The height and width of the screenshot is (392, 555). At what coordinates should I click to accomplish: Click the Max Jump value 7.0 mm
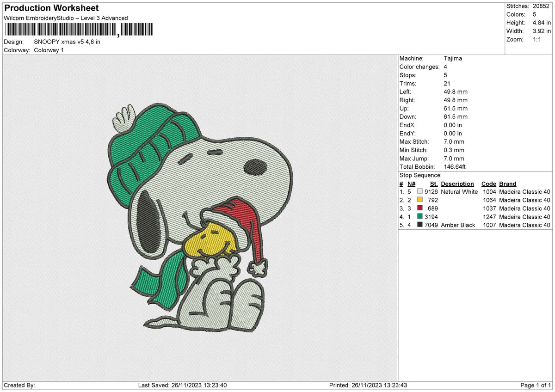coord(454,158)
